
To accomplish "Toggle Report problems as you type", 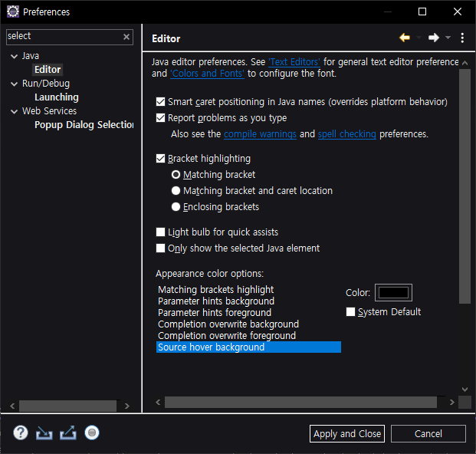I will point(160,118).
